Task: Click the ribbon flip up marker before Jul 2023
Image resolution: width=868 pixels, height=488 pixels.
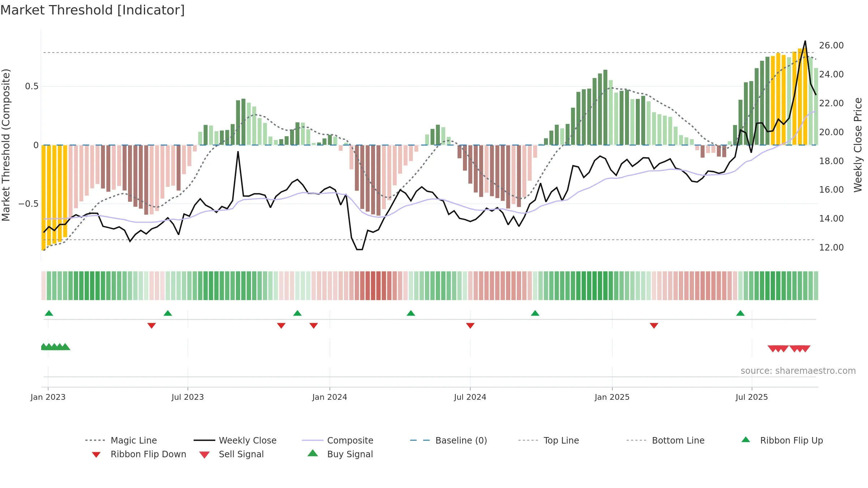Action: 168,313
